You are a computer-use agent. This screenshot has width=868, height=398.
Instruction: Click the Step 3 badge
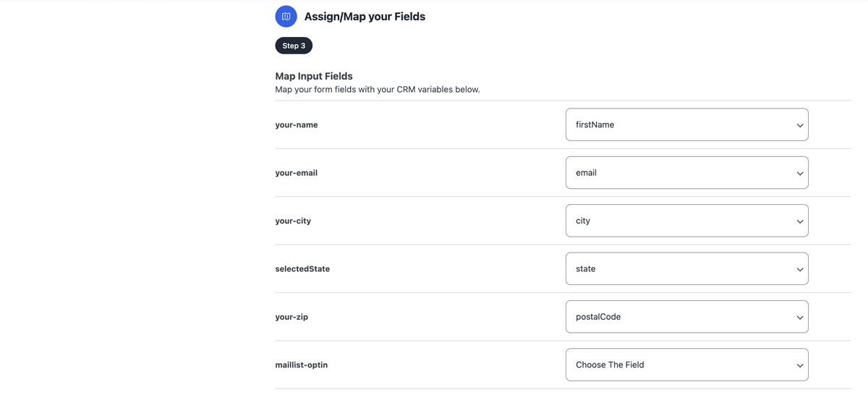(294, 46)
